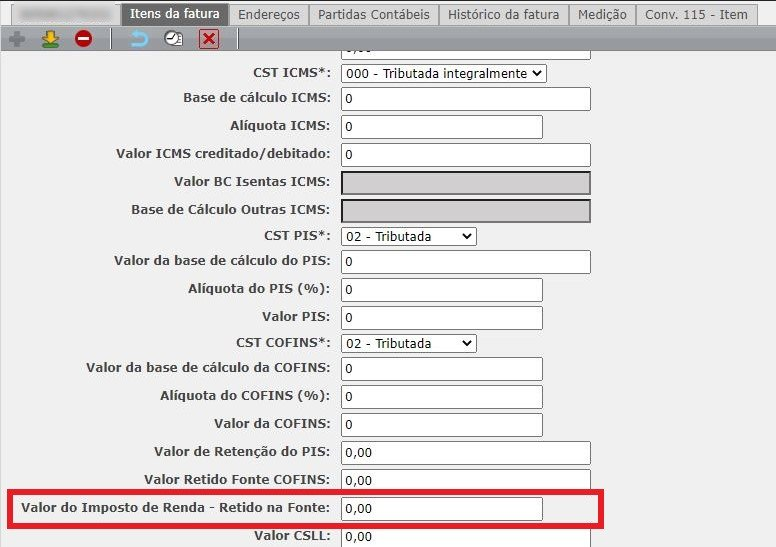Click the Base de cálculo ICMS field
Viewport: 776px width, 547px height.
pos(465,99)
